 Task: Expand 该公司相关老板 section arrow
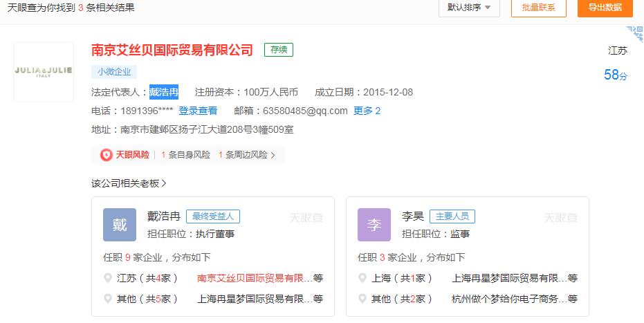pos(164,183)
